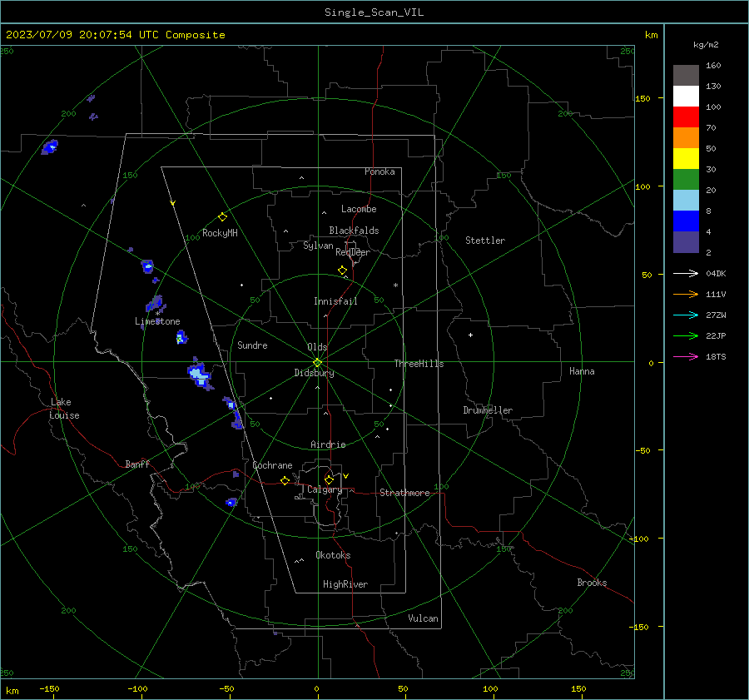The width and height of the screenshot is (749, 700).
Task: Click the kg/m2 units label
Action: (706, 45)
